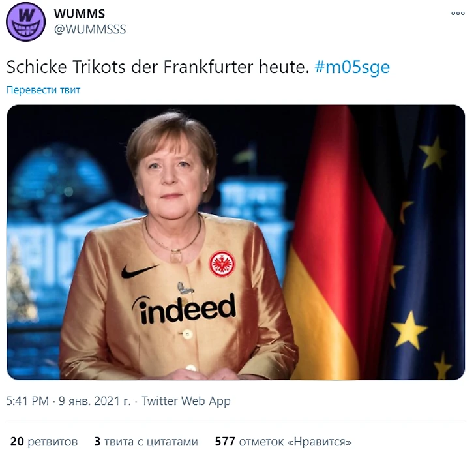
Task: Show the 577 отметок «Нравится» list
Action: [283, 442]
